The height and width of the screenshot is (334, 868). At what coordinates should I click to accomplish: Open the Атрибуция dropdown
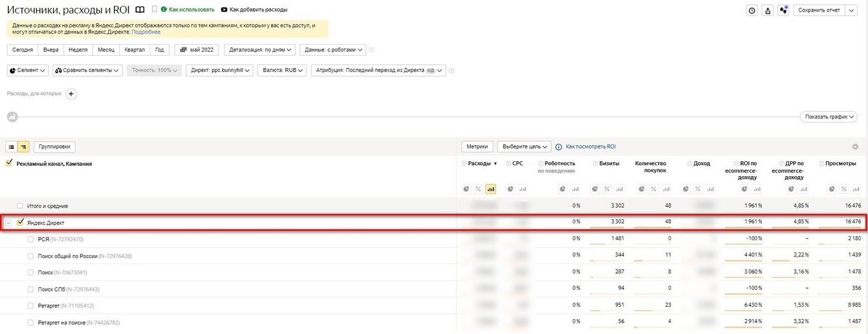pos(378,70)
